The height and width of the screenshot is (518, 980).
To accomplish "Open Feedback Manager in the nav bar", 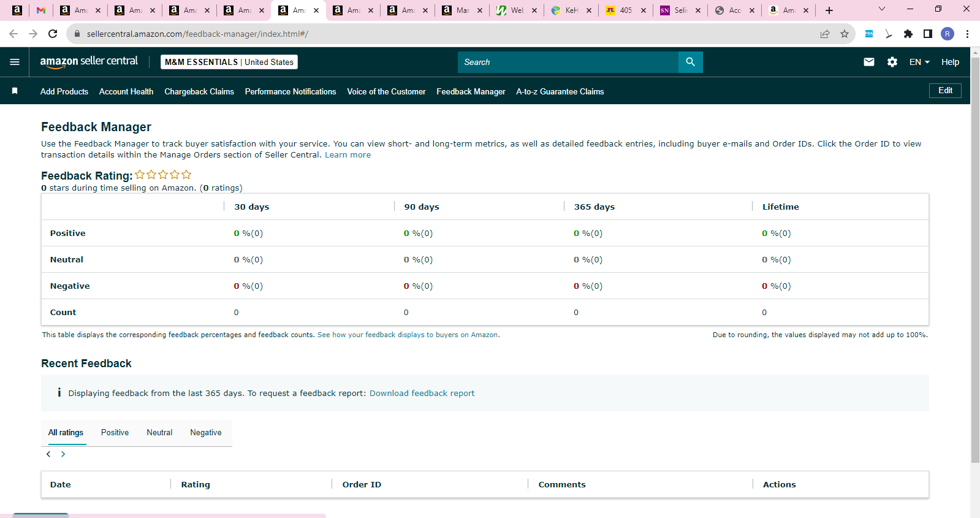I will (471, 91).
